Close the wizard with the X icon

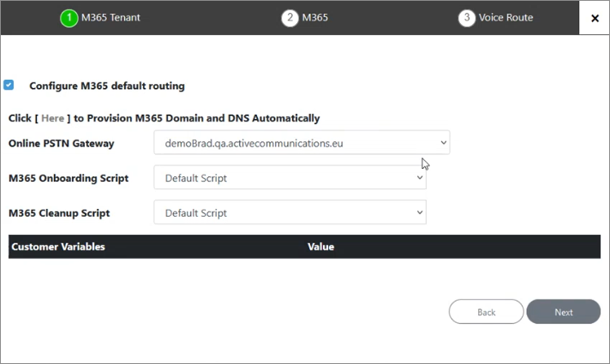tap(595, 18)
